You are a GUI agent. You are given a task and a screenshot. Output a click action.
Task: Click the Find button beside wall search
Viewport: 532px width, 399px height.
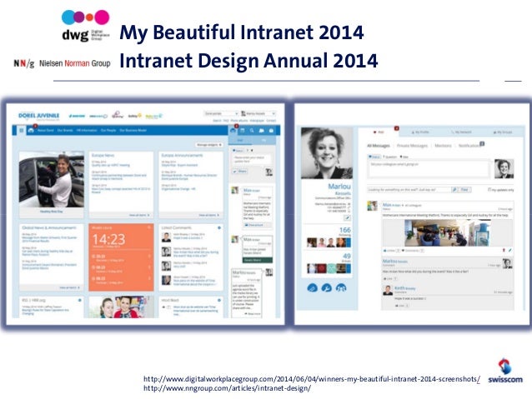click(x=464, y=190)
